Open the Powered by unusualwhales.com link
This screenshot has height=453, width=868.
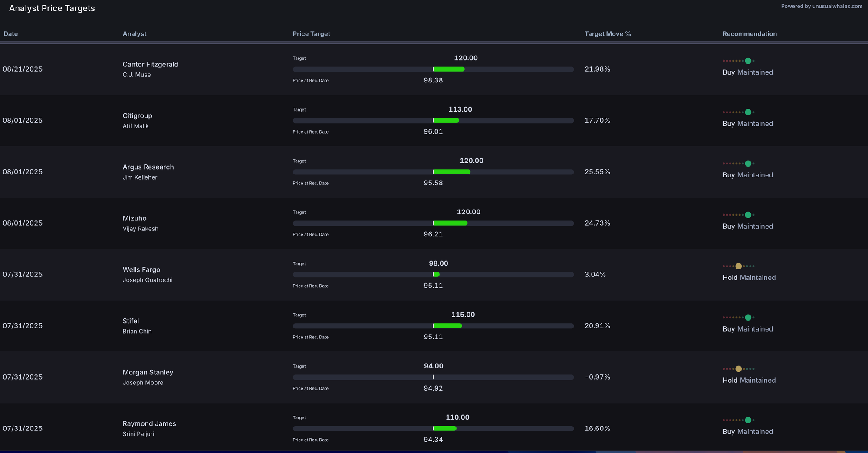pyautogui.click(x=822, y=6)
